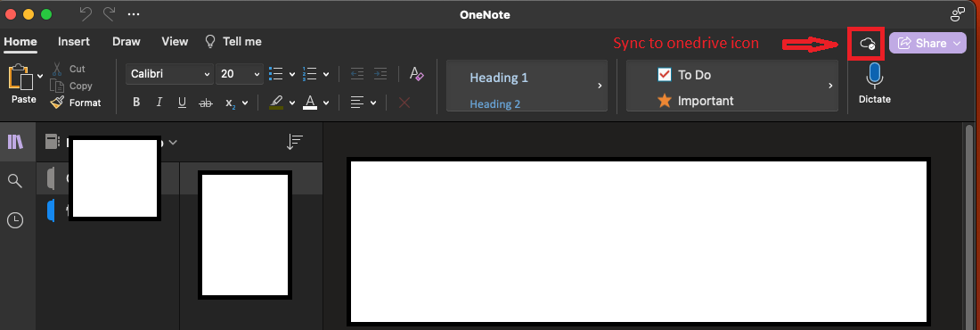Click the Undo arrow in title bar
Image resolution: width=980 pixels, height=330 pixels.
86,13
